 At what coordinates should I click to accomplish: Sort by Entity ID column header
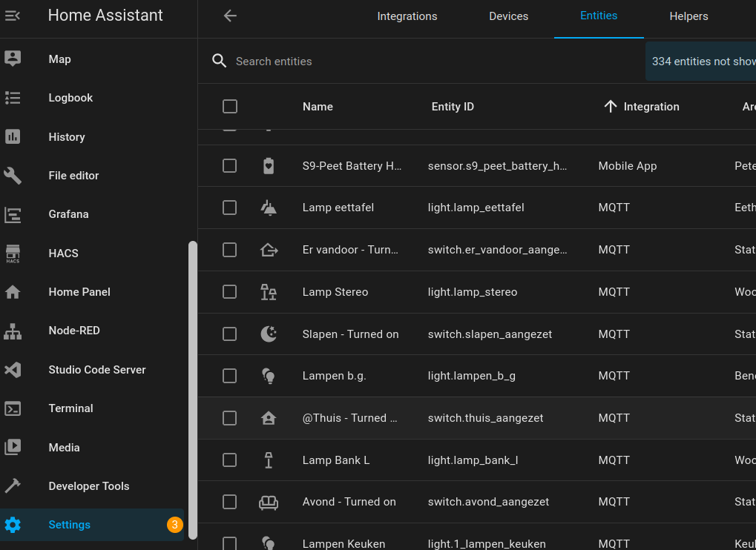[453, 107]
